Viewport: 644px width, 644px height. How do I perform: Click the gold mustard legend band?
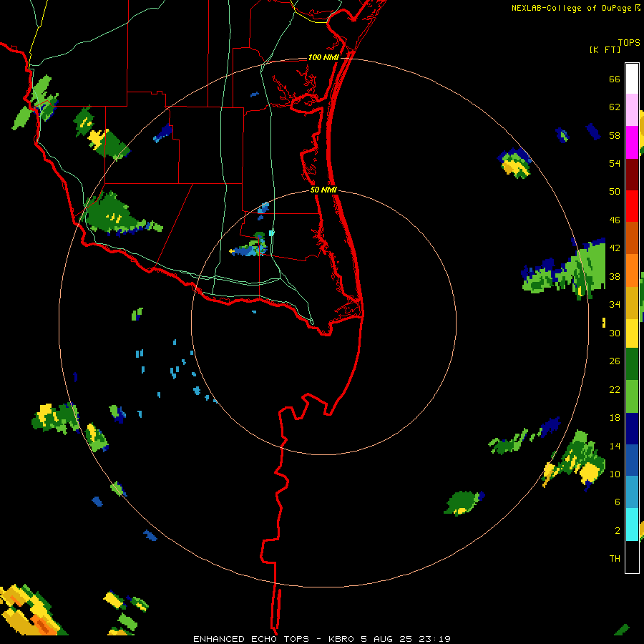(632, 303)
